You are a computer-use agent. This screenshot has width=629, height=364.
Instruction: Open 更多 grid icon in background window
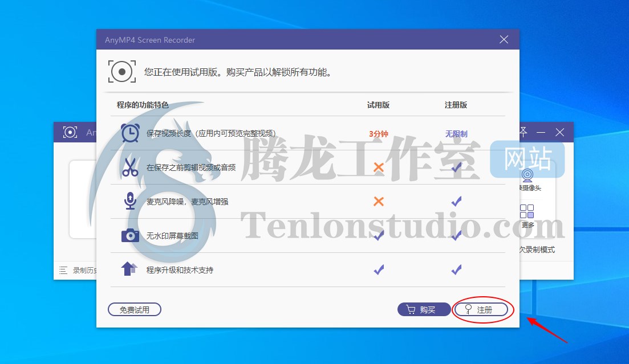click(x=527, y=211)
